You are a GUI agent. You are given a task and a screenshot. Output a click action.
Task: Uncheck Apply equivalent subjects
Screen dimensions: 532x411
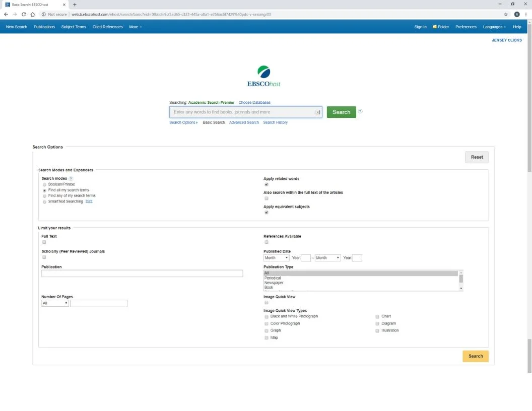(267, 212)
